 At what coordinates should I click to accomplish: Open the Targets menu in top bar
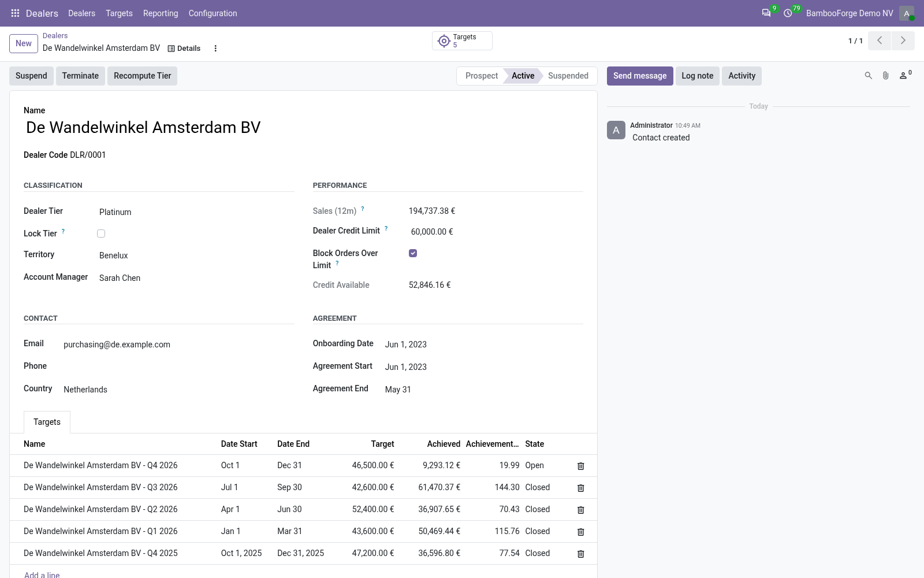pyautogui.click(x=119, y=13)
